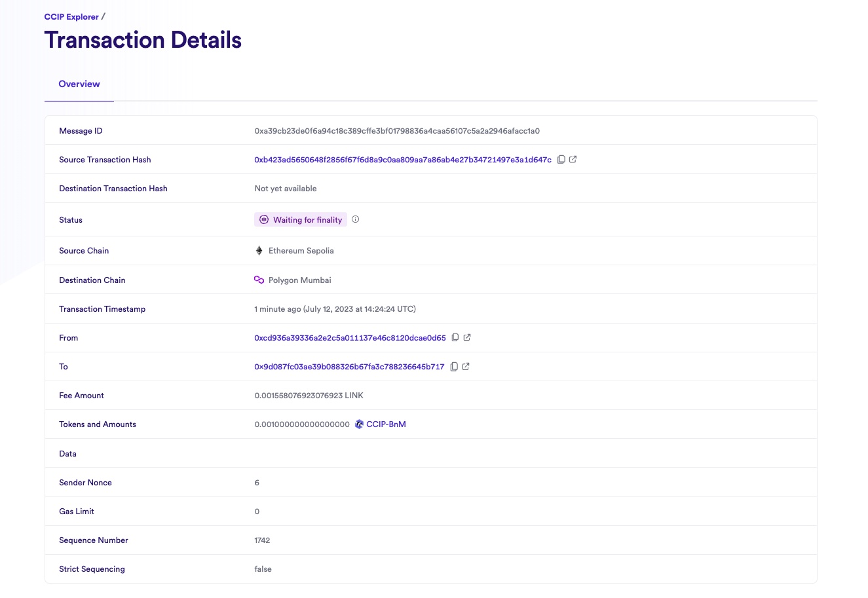Click the 'Destination Chain' row label
This screenshot has width=868, height=598.
point(92,280)
